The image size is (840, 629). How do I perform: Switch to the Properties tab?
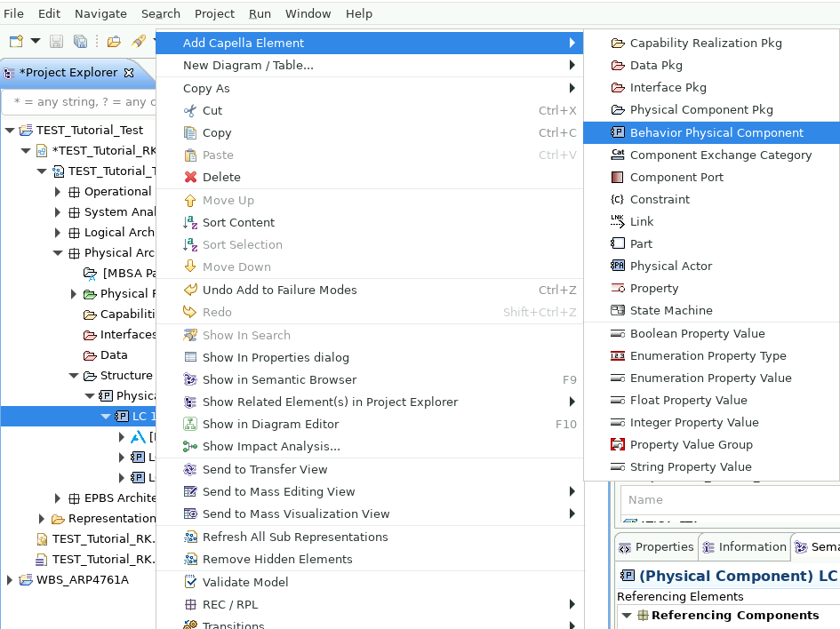pyautogui.click(x=656, y=547)
